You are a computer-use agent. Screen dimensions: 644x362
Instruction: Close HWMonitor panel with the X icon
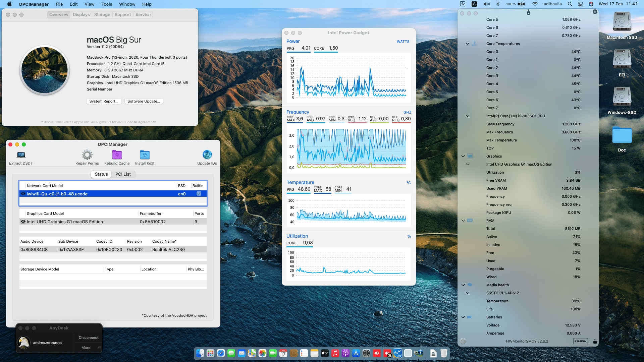(x=595, y=12)
